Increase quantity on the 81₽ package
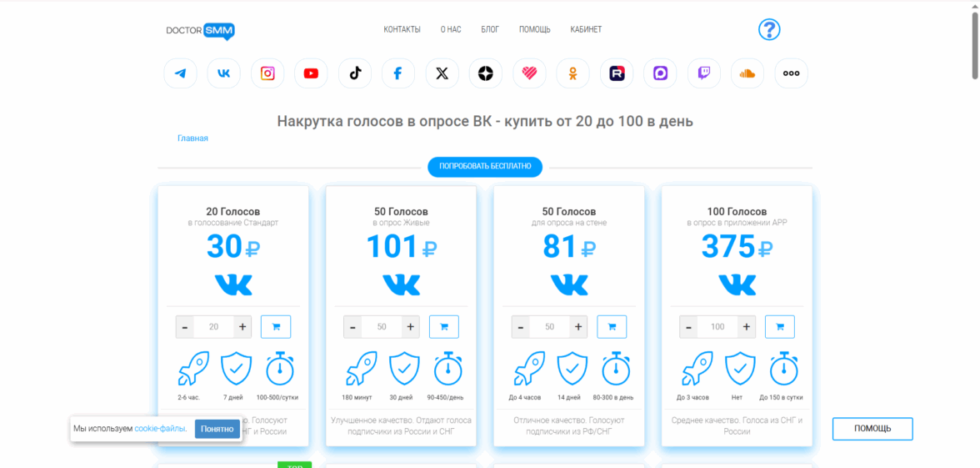980x468 pixels. point(578,327)
